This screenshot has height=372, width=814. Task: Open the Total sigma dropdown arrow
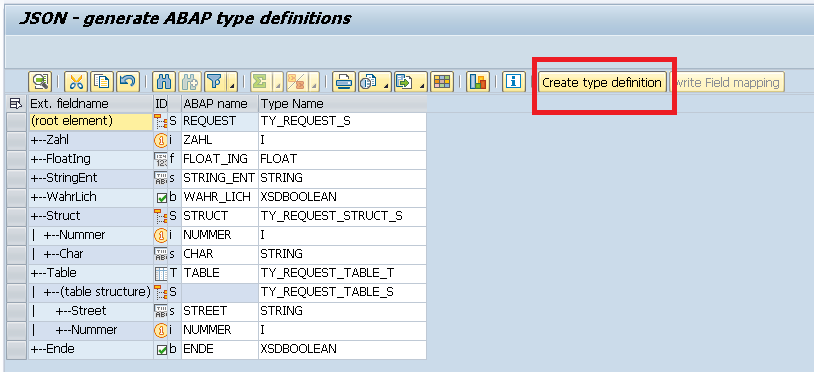(278, 82)
